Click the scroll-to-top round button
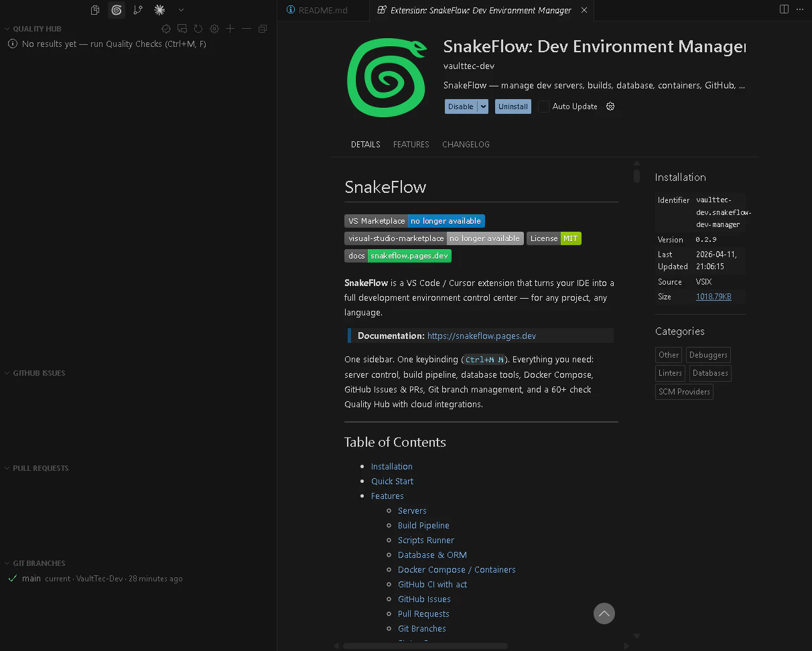 pyautogui.click(x=604, y=613)
